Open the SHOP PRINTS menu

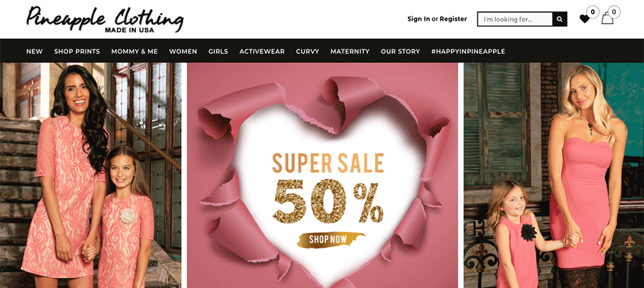click(77, 52)
